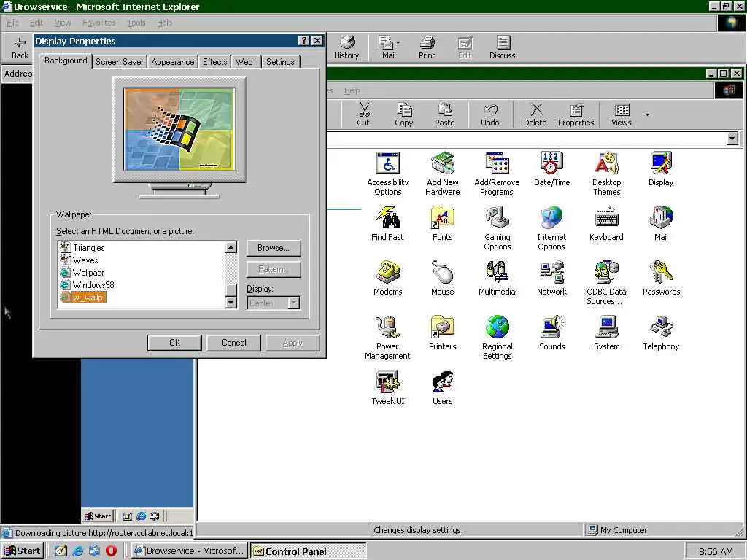
Task: Click the History button in Internet Explorer
Action: [x=347, y=47]
